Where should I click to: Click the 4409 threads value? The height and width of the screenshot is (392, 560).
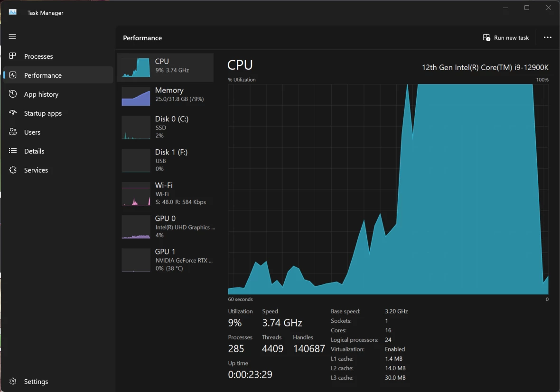click(272, 348)
